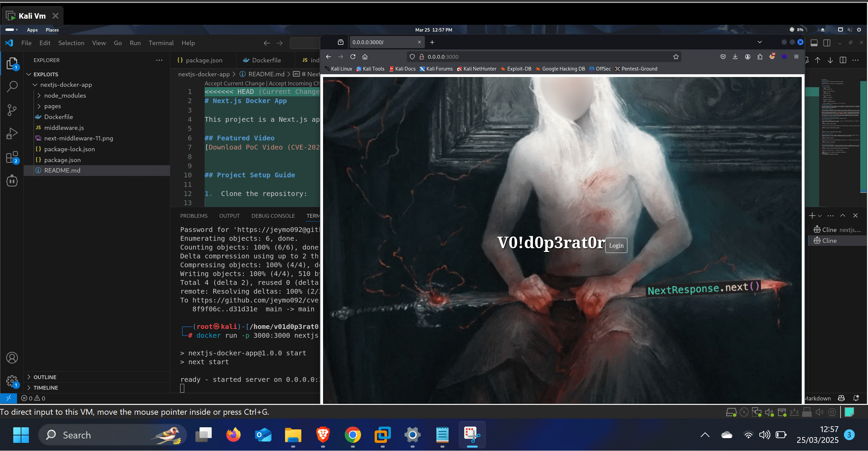Image resolution: width=868 pixels, height=451 pixels.
Task: Select the Cline nextjs terminal entry
Action: click(x=837, y=230)
